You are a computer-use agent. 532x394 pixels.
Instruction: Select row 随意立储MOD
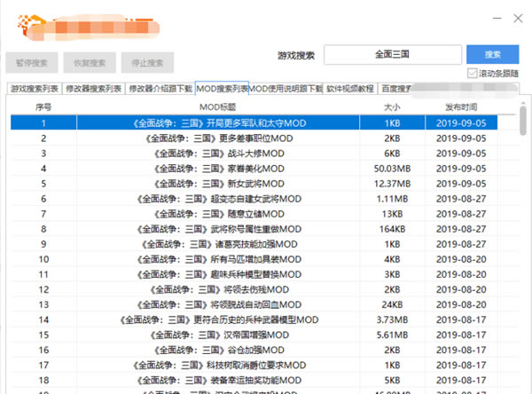tap(254, 214)
